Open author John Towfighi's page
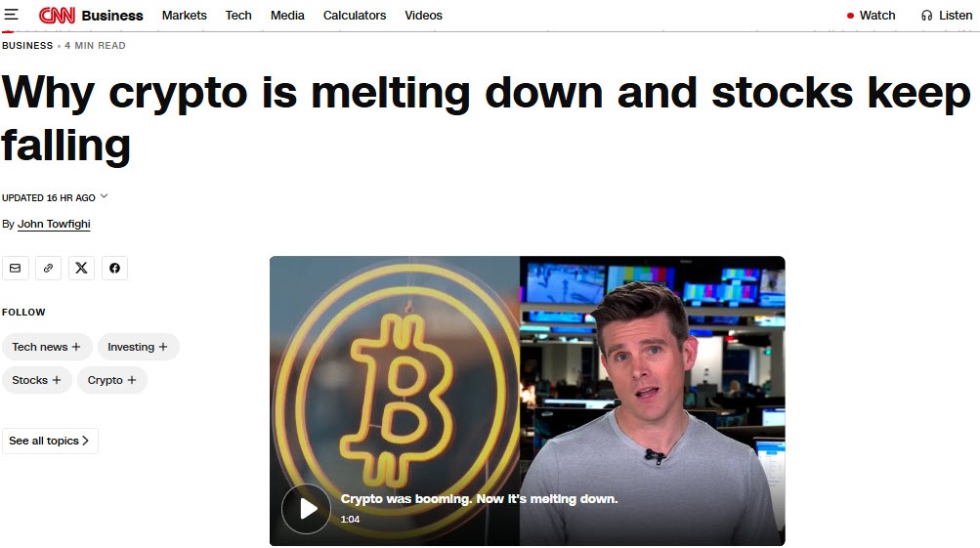 [x=54, y=224]
